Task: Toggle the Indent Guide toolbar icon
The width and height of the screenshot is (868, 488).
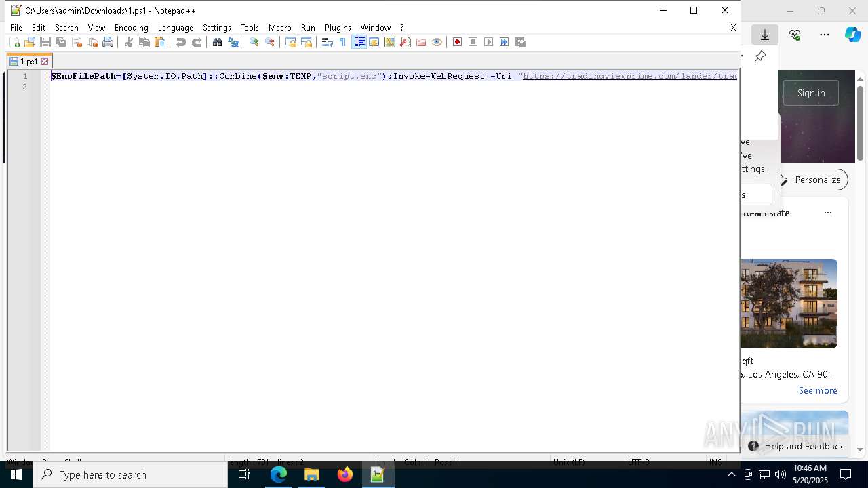Action: pos(359,42)
